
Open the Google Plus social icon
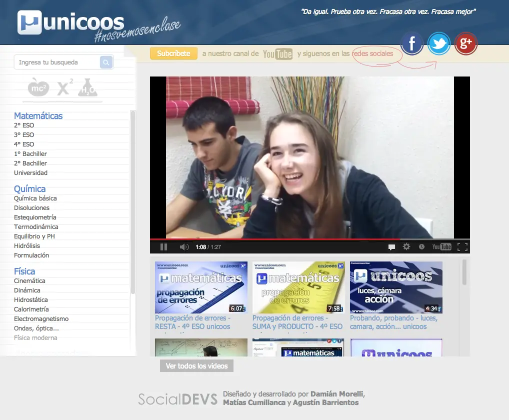[466, 44]
